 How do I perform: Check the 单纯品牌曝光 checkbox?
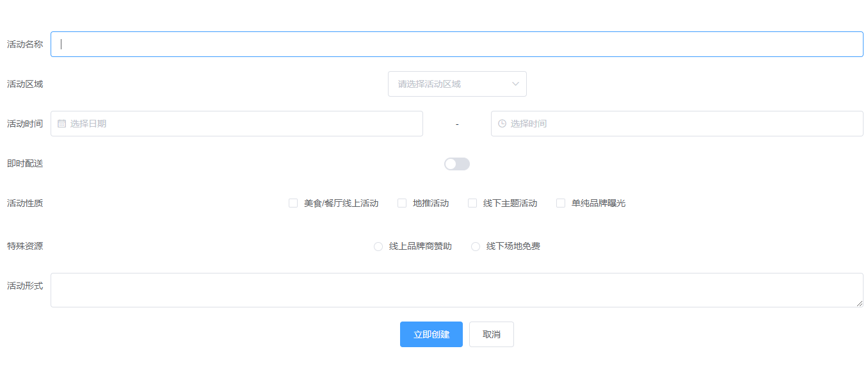click(561, 203)
